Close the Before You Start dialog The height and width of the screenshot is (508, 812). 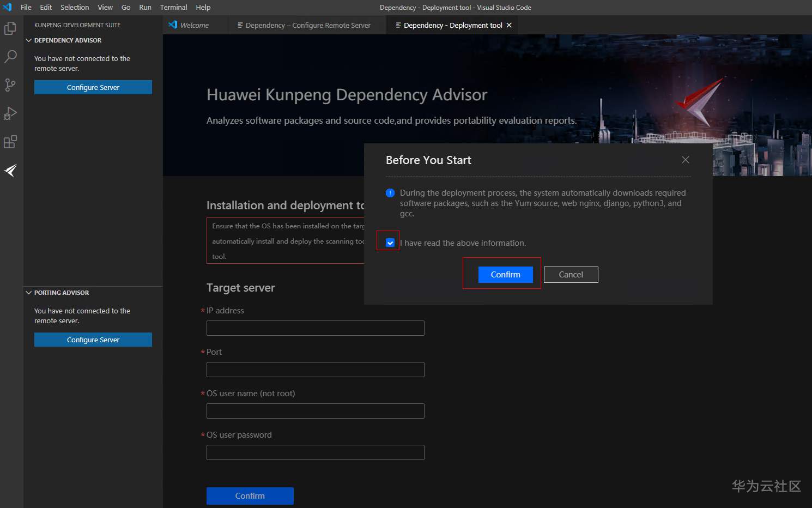coord(686,160)
